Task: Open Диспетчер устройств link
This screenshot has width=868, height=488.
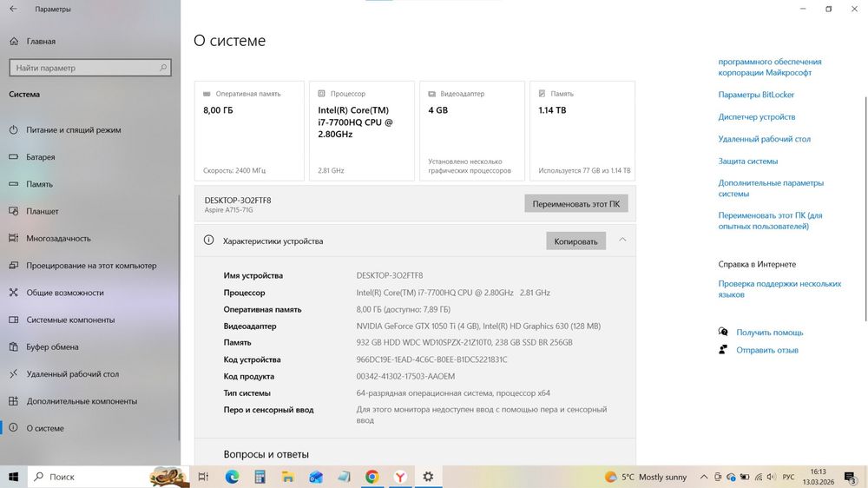Action: (x=756, y=117)
